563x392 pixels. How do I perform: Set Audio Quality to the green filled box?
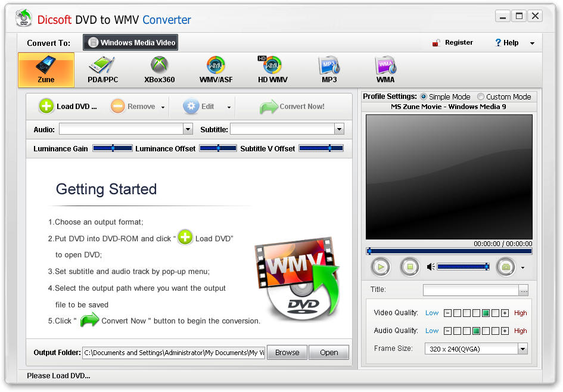(x=476, y=331)
